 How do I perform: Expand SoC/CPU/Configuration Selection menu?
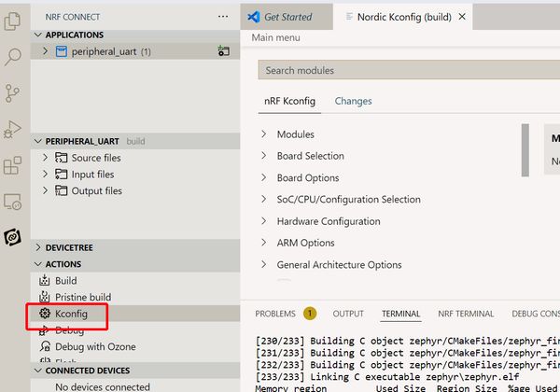(x=263, y=199)
